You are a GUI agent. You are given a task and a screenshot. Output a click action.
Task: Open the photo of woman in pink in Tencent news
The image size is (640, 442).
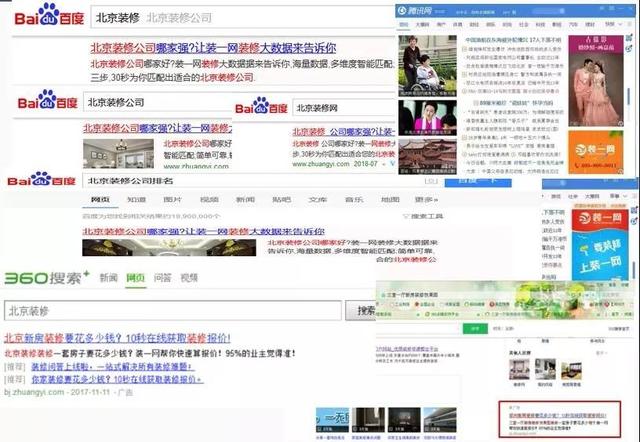pos(427,118)
